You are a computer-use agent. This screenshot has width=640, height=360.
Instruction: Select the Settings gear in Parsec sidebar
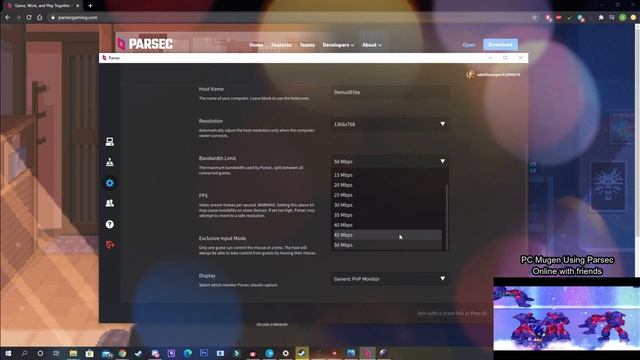[x=109, y=183]
